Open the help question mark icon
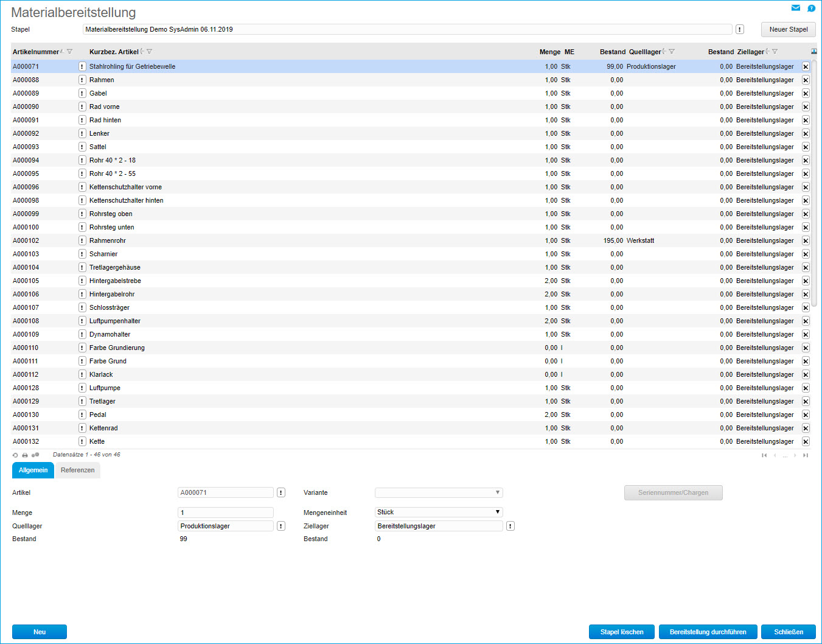Viewport: 822px width, 644px height. click(x=811, y=8)
